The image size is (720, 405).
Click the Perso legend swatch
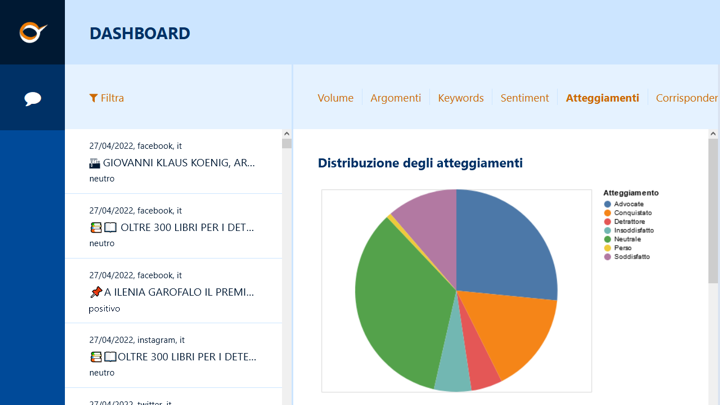(608, 248)
